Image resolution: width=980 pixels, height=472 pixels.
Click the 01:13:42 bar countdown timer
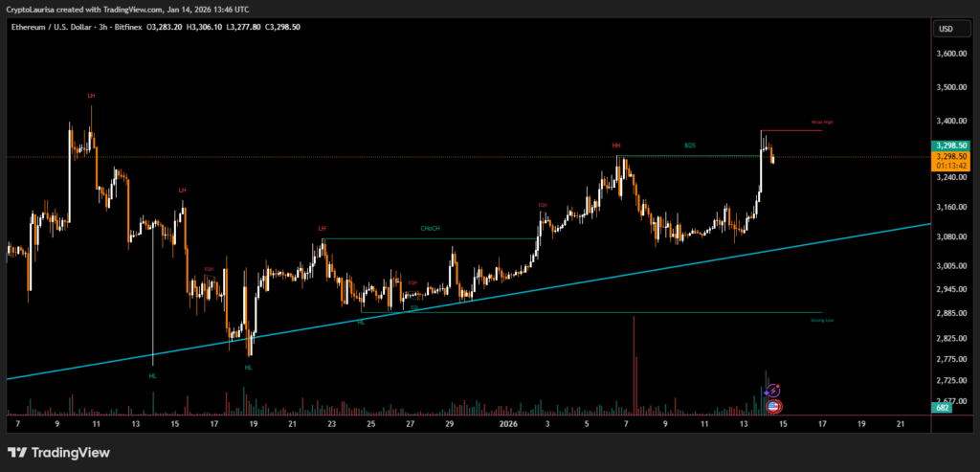click(x=952, y=166)
